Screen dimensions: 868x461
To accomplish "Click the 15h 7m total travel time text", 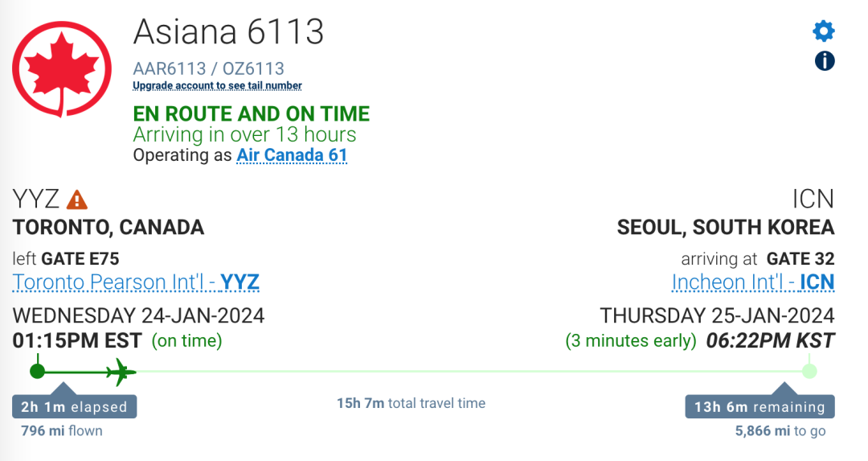I will coord(411,403).
